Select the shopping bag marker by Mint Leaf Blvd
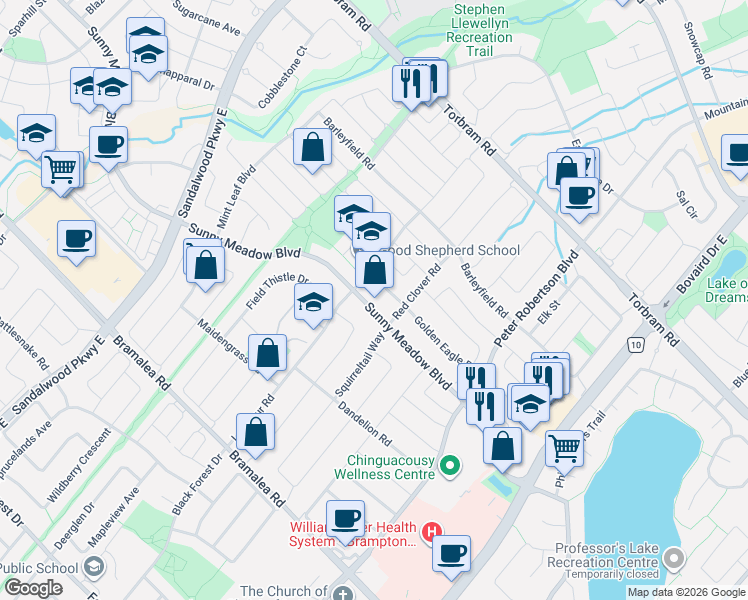The image size is (748, 600). (x=206, y=266)
